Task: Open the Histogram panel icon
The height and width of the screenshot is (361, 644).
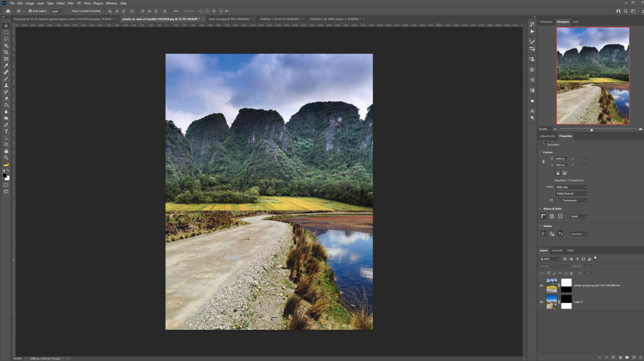Action: 546,21
